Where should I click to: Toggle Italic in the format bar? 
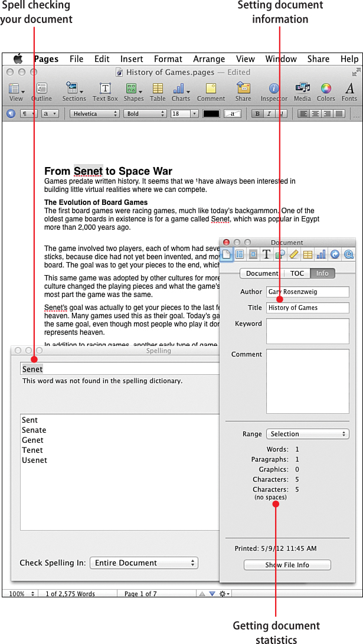[x=269, y=114]
